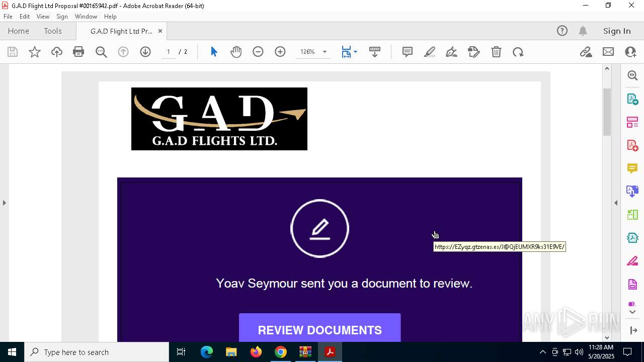The height and width of the screenshot is (362, 644).
Task: Go to the next page arrow
Action: 145,52
